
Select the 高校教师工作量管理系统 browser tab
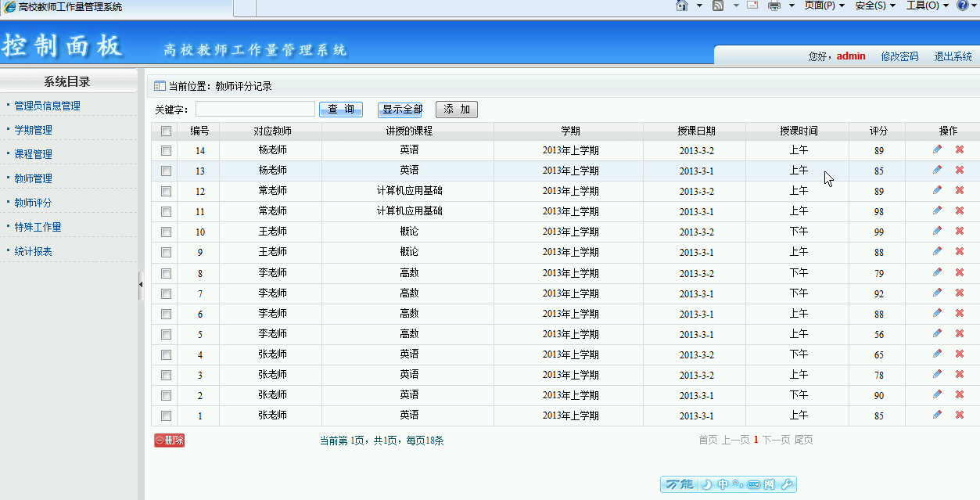click(117, 7)
